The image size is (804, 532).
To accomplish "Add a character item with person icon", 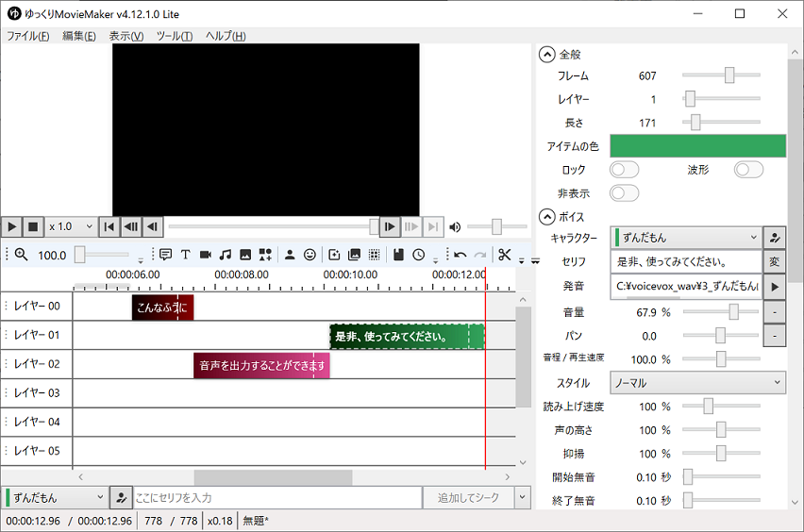I will [290, 255].
